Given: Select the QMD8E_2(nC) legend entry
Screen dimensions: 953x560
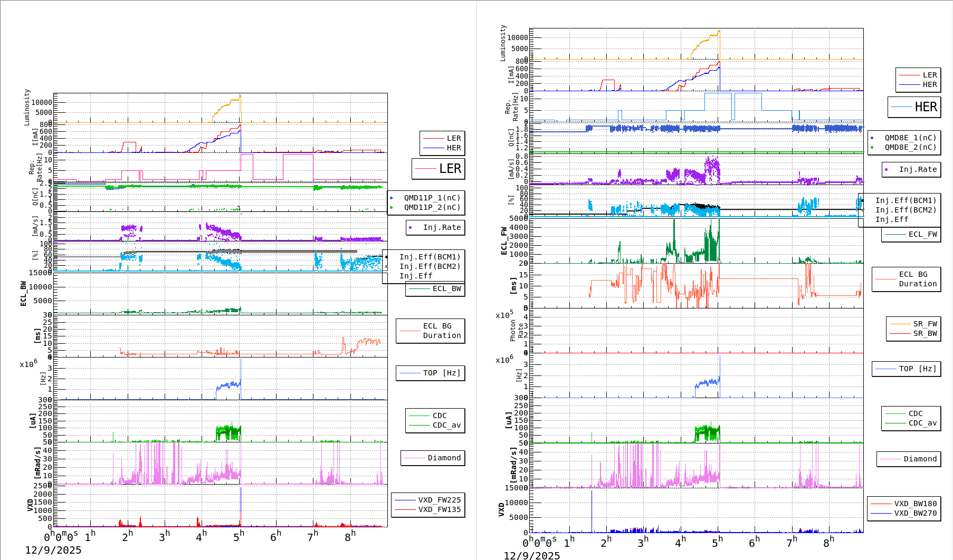Looking at the screenshot, I should point(910,147).
